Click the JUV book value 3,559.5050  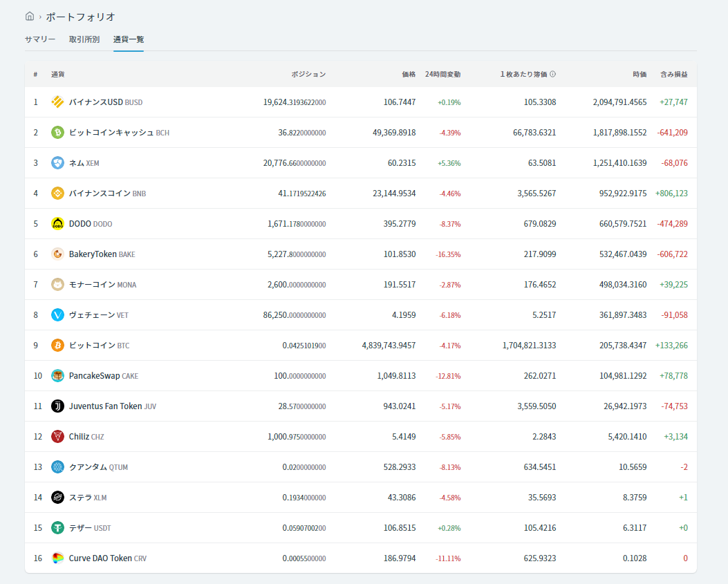pyautogui.click(x=536, y=406)
